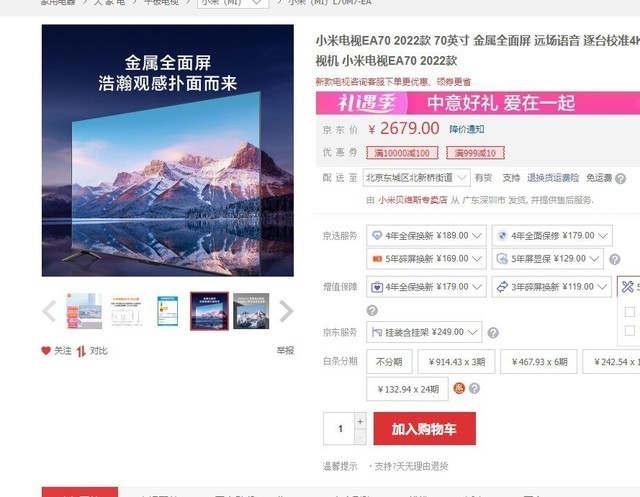
Task: Click question mark icon next to 挂装含挂架
Action: (493, 333)
